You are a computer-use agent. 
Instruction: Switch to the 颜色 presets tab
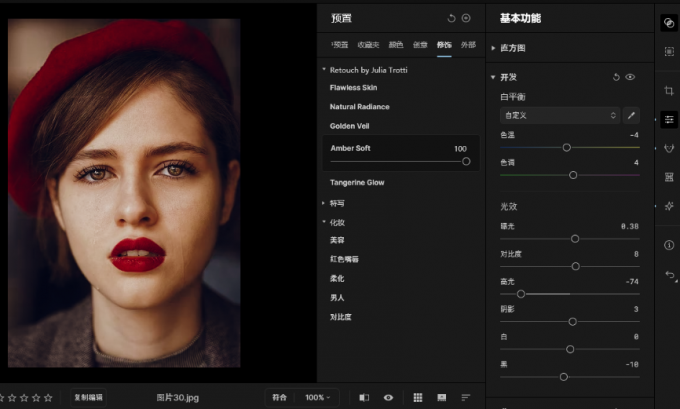(x=395, y=45)
